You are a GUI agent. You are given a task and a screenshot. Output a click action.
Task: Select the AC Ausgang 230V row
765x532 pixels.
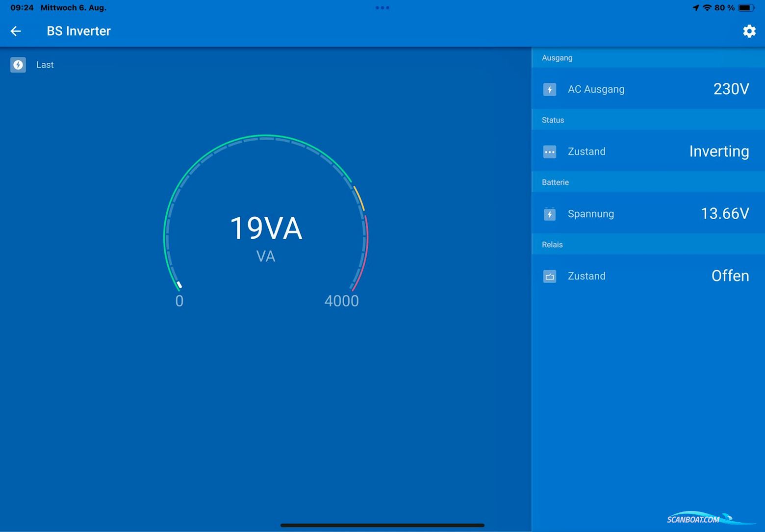(647, 89)
